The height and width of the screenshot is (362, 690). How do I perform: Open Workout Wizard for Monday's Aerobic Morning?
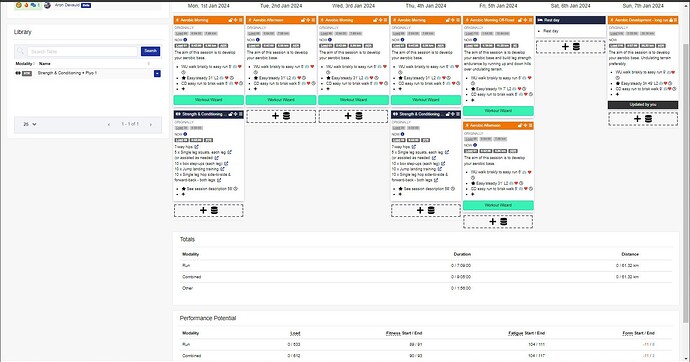coord(209,100)
